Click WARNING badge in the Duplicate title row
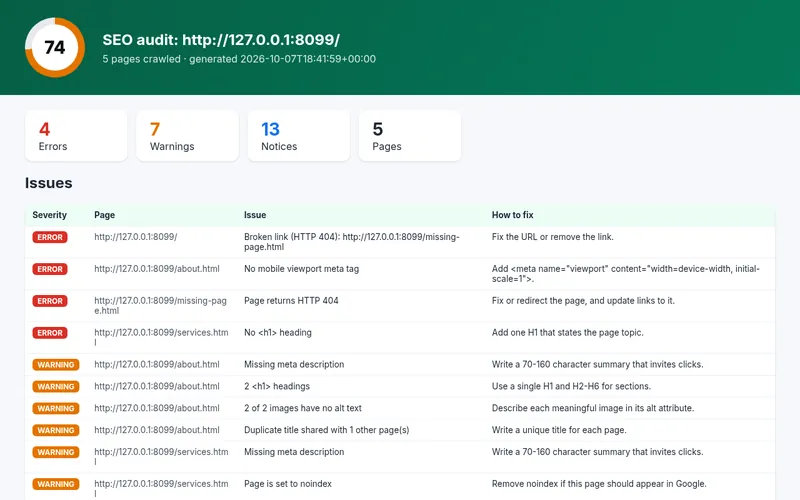Screen dimensions: 800x500 [x=56, y=431]
